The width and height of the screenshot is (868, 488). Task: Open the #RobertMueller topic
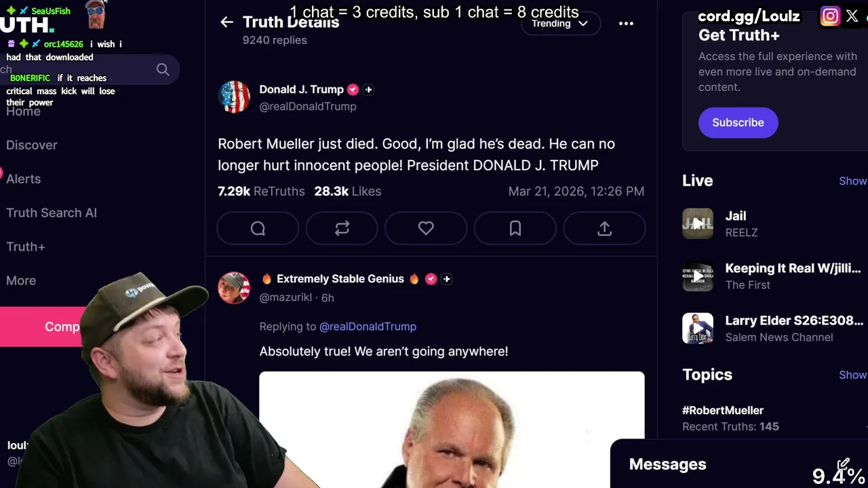[x=723, y=410]
